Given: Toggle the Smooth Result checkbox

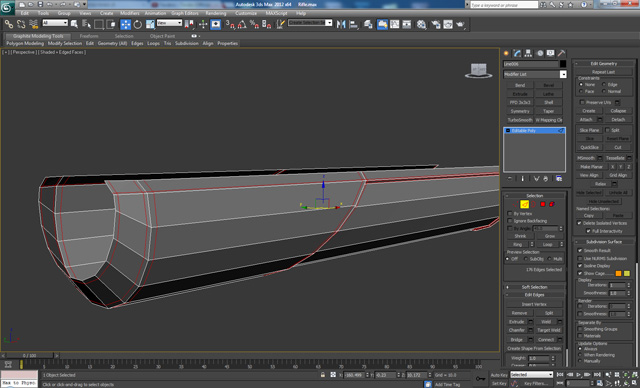Looking at the screenshot, I should pyautogui.click(x=580, y=250).
